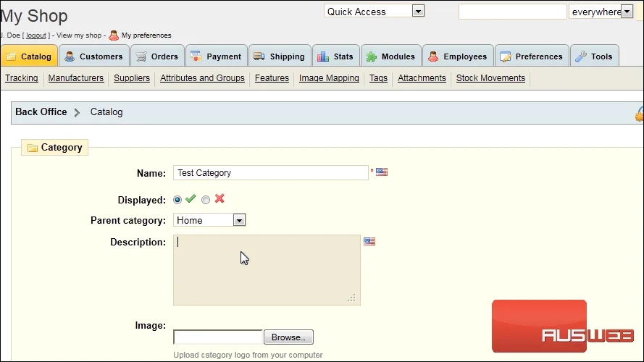Click the Preferences tab notepad icon
This screenshot has height=362, width=644.
[x=506, y=56]
